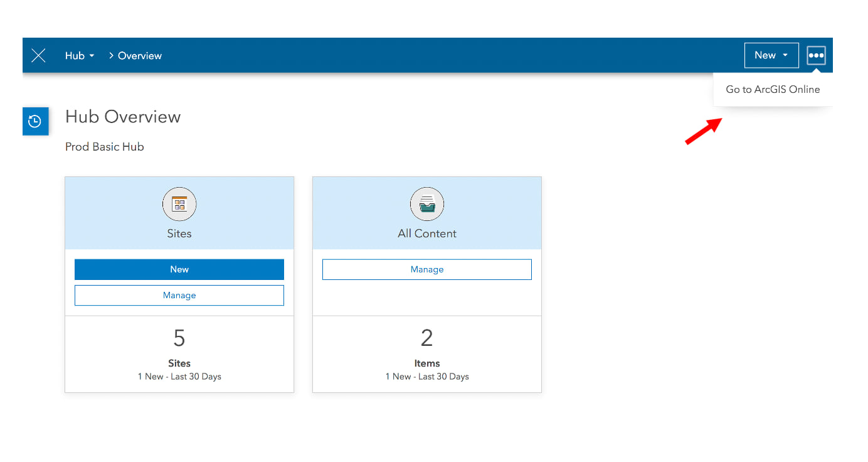Click the All Content card title
This screenshot has height=462, width=868.
coord(427,234)
